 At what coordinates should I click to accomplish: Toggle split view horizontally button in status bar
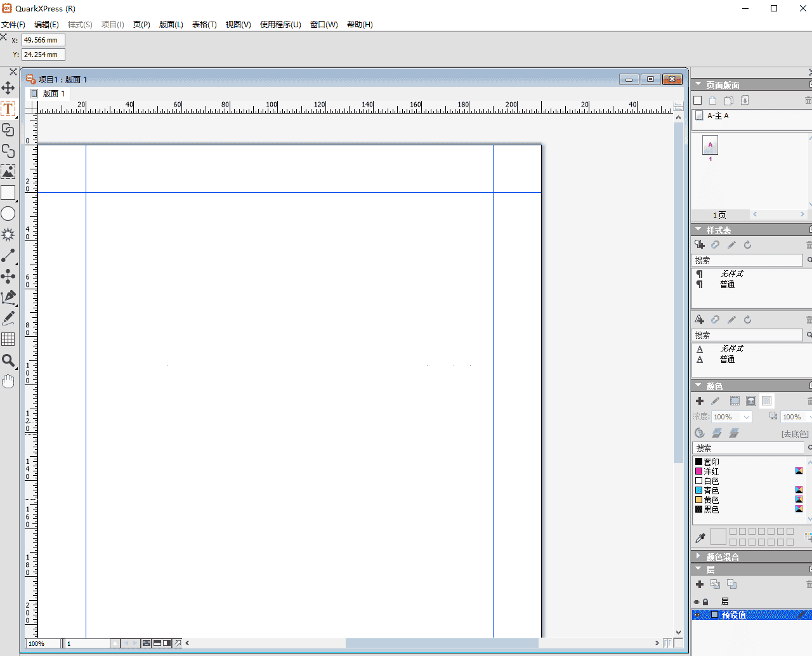(x=157, y=643)
